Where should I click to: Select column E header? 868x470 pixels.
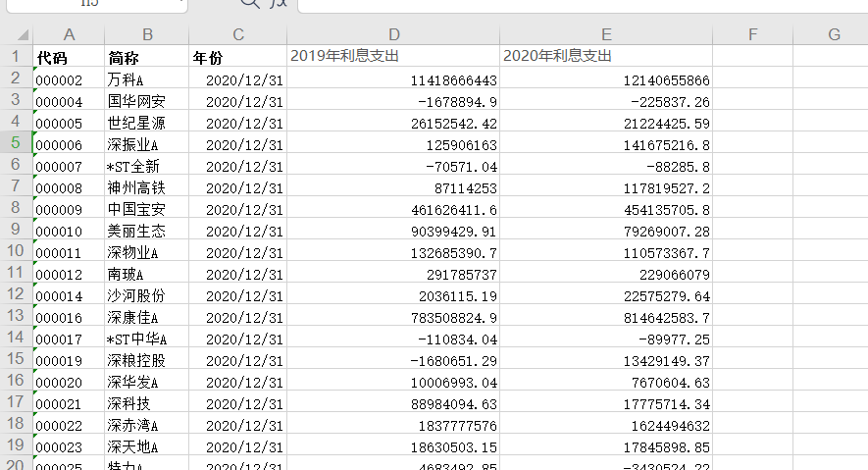pos(606,35)
